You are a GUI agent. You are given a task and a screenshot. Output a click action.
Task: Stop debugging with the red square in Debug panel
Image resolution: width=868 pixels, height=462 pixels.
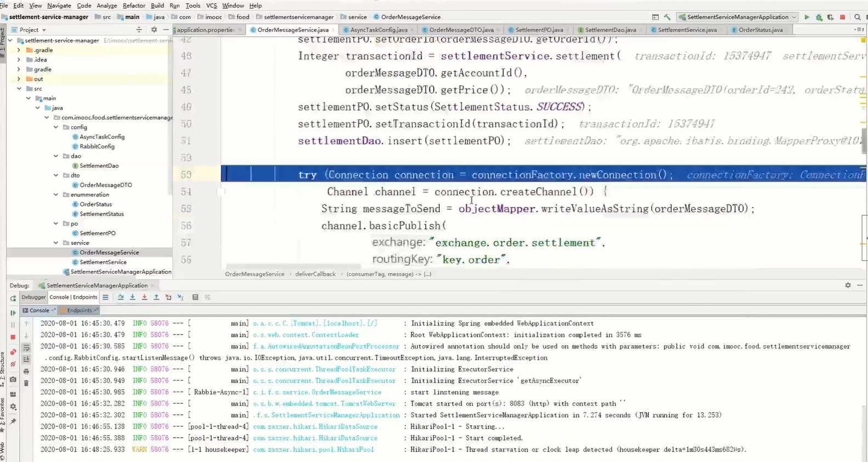click(13, 337)
